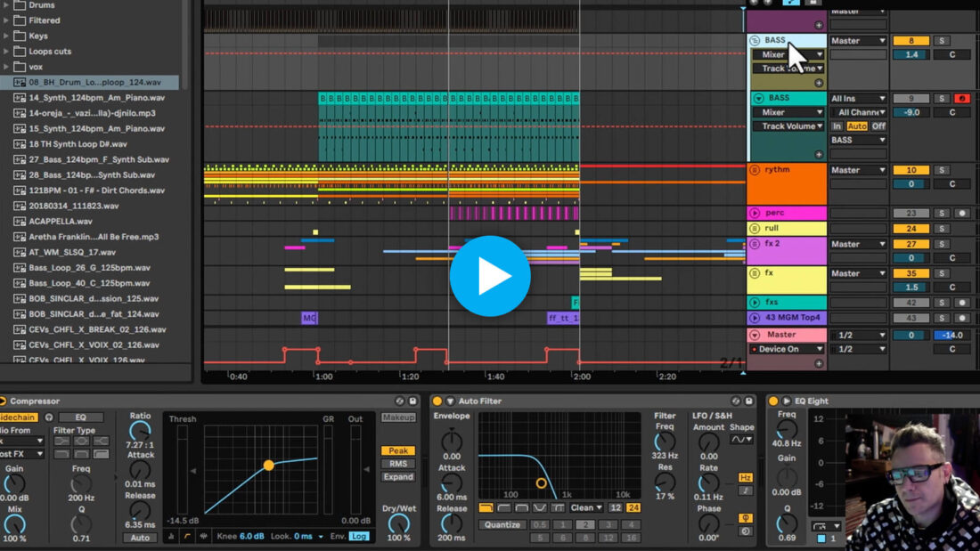Select the 24 dB filter slope
The height and width of the screenshot is (551, 980).
point(633,508)
